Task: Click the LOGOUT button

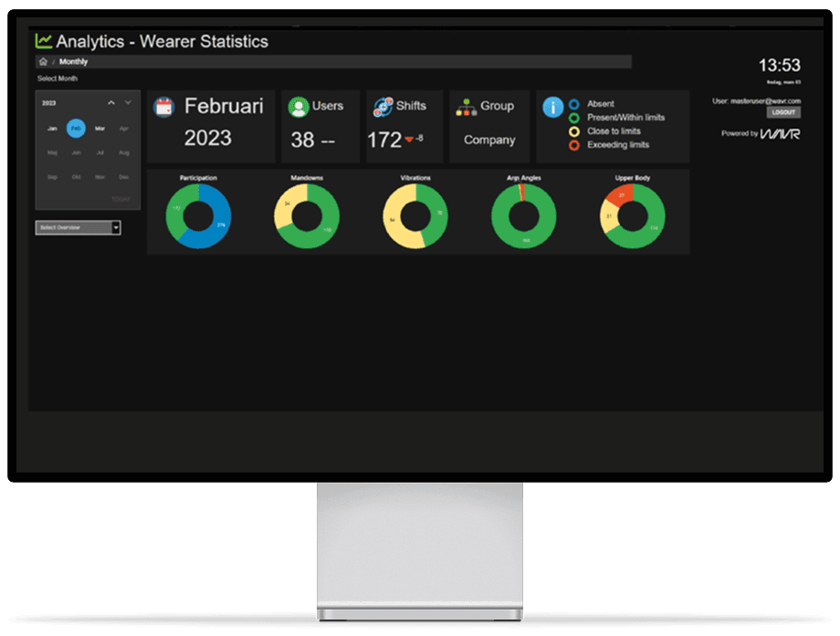Action: (x=783, y=112)
